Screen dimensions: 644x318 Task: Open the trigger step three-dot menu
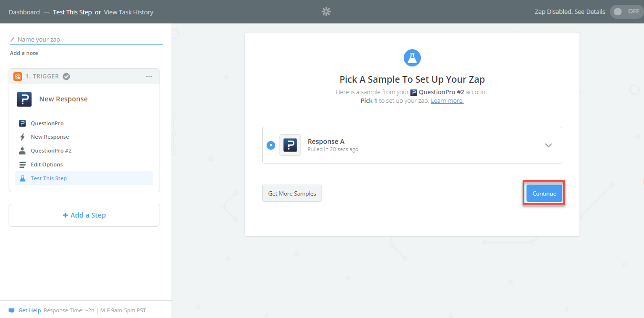[149, 77]
